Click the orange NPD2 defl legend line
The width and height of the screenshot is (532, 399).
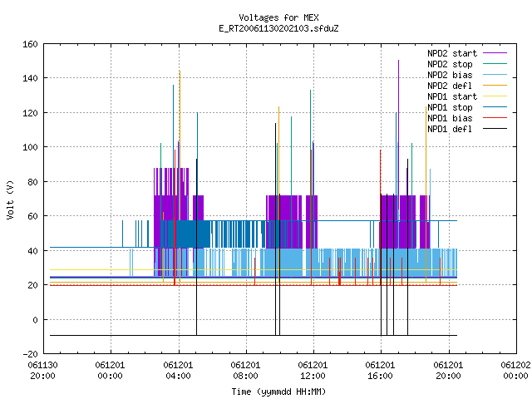click(495, 86)
